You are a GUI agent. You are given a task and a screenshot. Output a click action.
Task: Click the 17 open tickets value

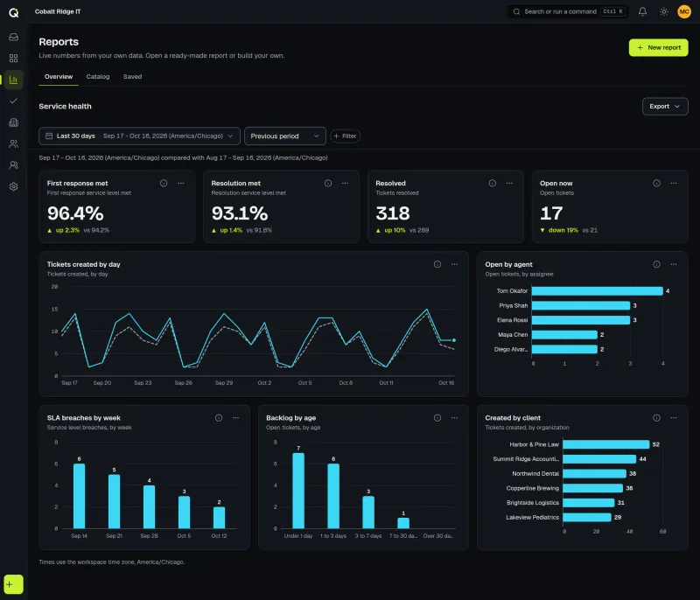[551, 213]
